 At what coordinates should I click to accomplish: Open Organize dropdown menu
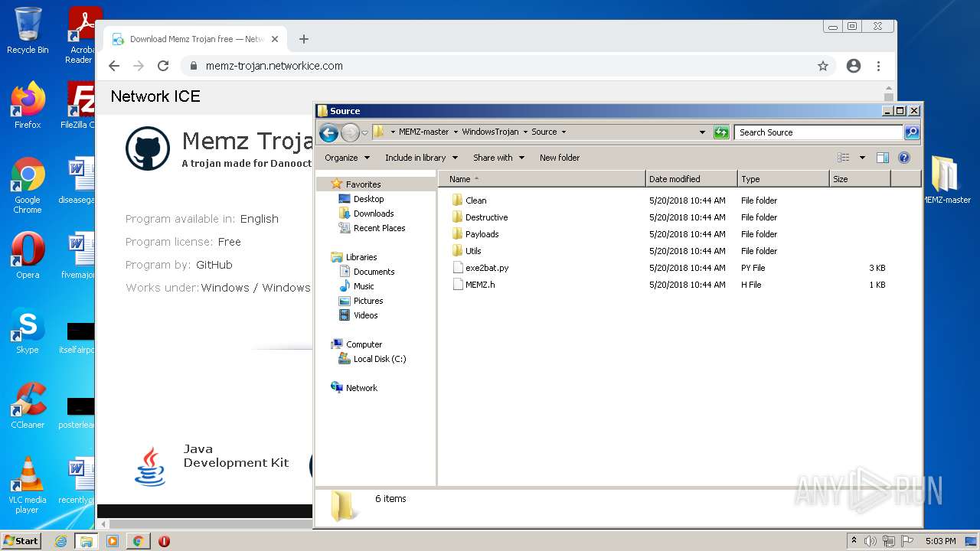[x=347, y=158]
